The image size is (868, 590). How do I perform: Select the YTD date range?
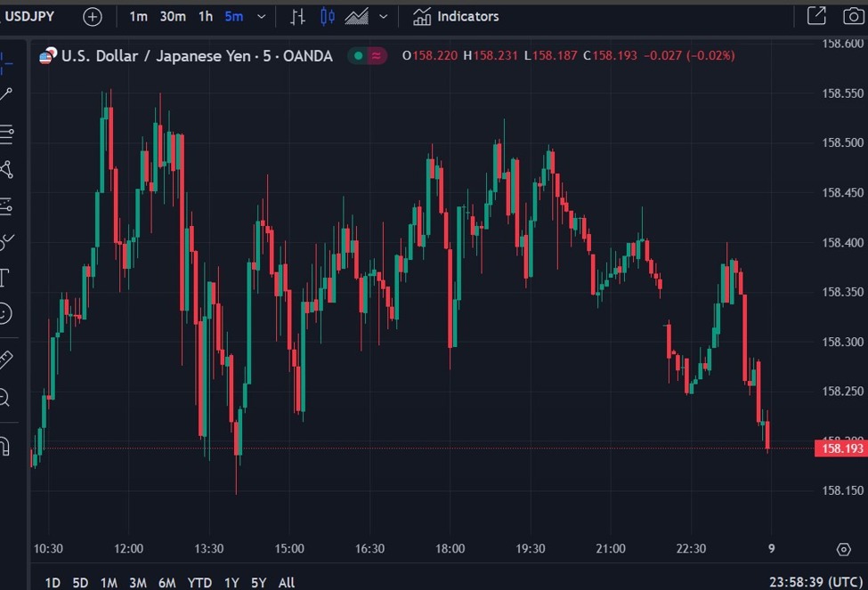point(199,583)
